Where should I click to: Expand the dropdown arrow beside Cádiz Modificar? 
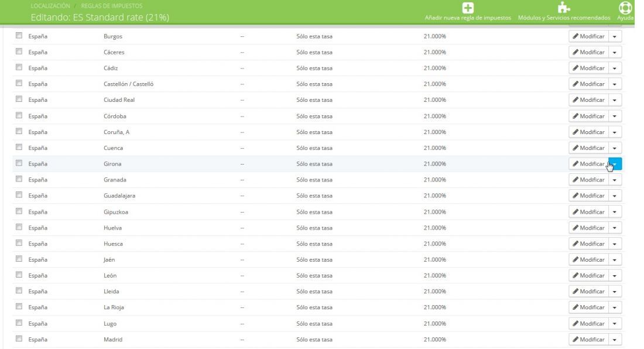[x=615, y=68]
